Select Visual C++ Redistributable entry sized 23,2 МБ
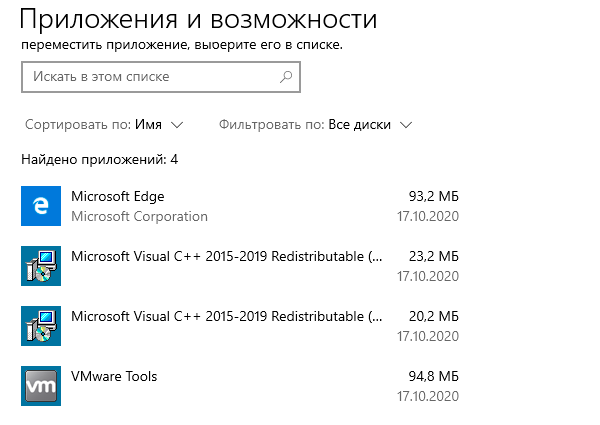 [226, 256]
